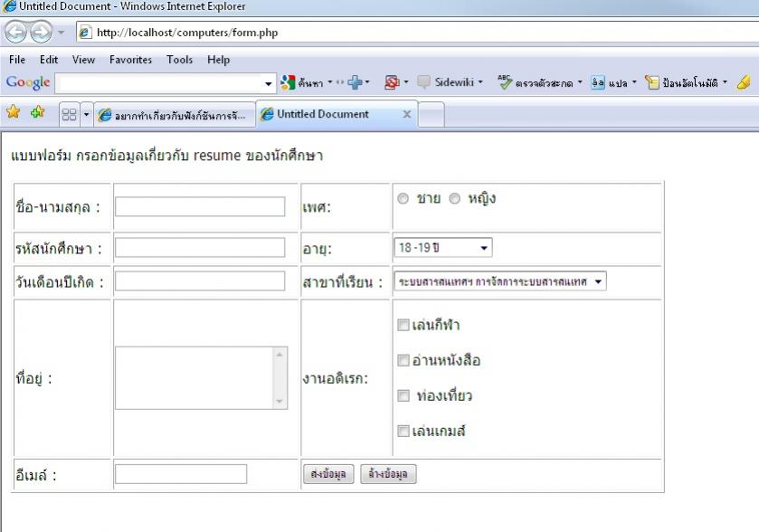The image size is (759, 532).
Task: Click the ล้างข้อมูล reset button
Action: tap(388, 474)
